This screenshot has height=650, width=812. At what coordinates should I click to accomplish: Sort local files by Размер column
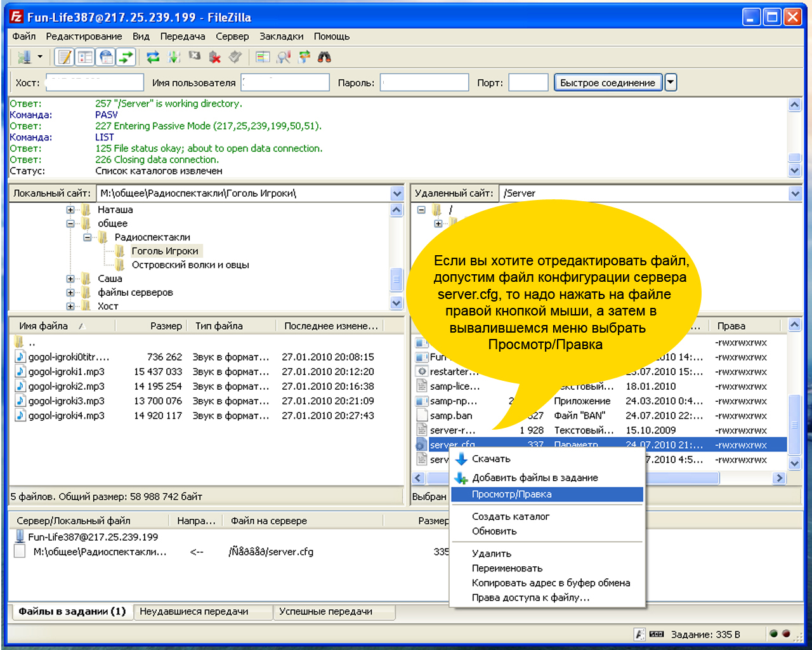pos(151,326)
